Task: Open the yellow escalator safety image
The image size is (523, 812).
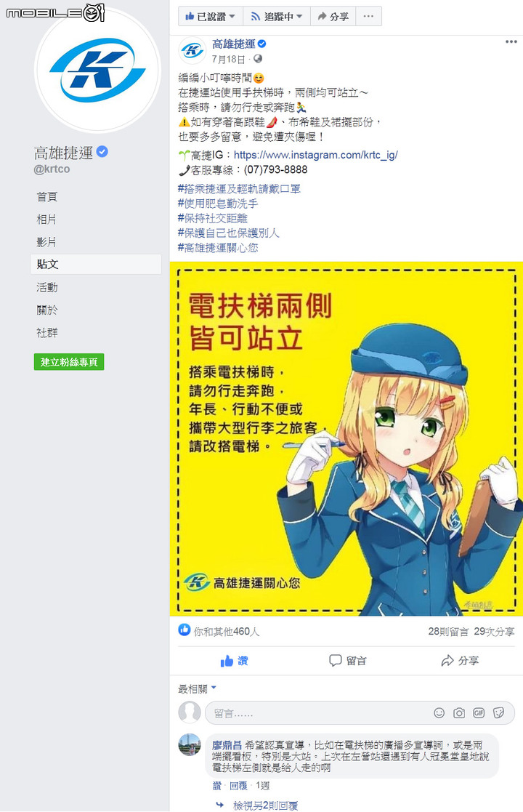Action: coord(346,438)
